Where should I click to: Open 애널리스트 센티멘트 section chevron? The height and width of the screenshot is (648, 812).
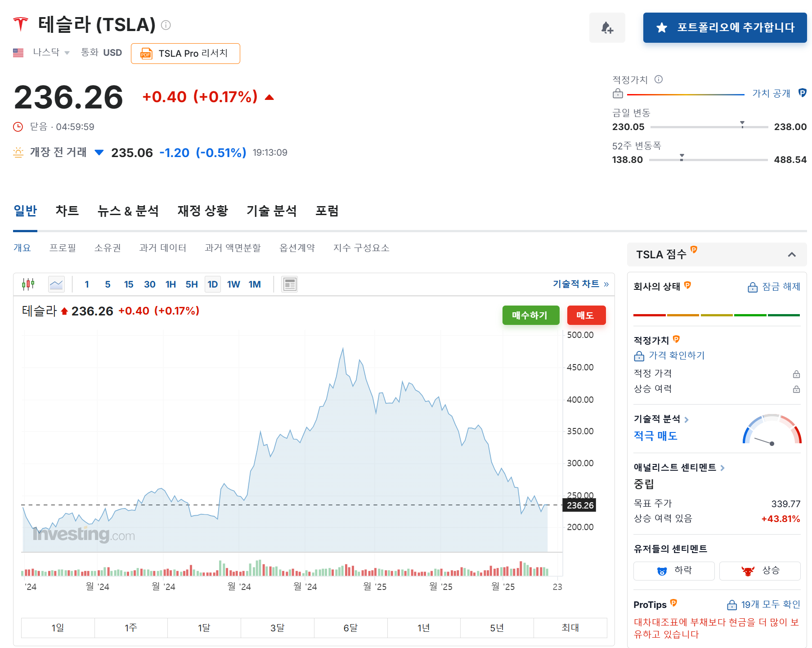pyautogui.click(x=722, y=468)
